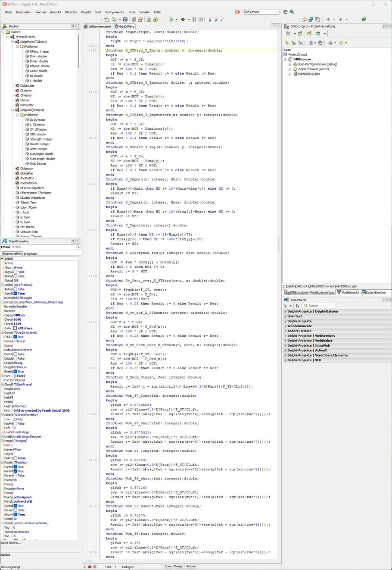This screenshot has height=570, width=392.
Task: Toggle the DockSite property checkbox
Action: (x=16, y=354)
